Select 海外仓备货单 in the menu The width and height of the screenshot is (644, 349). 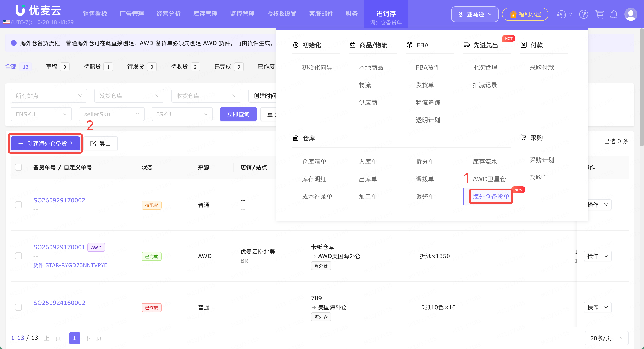tap(491, 197)
